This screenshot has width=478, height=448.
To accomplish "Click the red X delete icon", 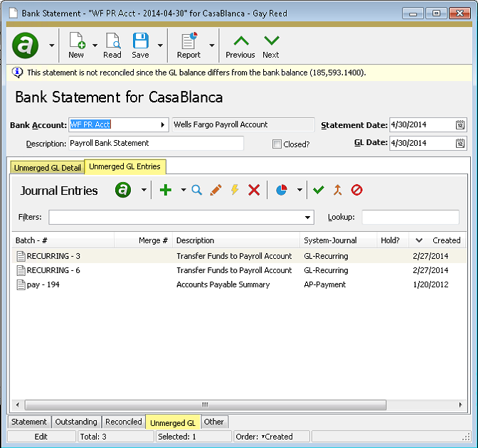I will (x=253, y=191).
